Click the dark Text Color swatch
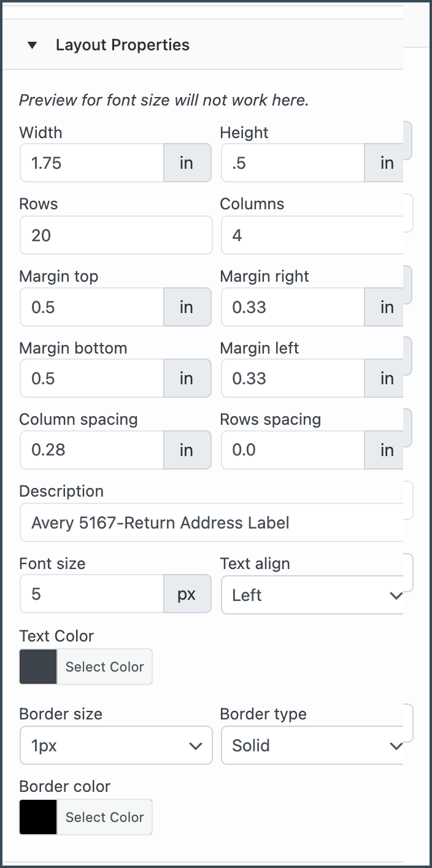 [38, 667]
